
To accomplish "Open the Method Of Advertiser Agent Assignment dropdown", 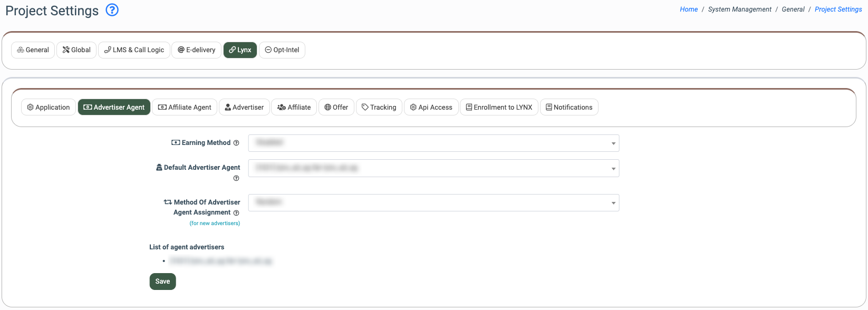I will [x=433, y=203].
